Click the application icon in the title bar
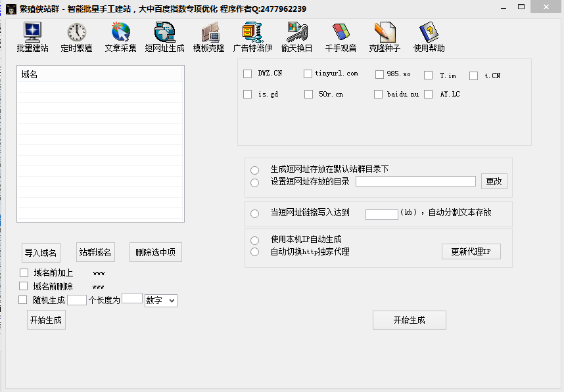Viewport: 564px width, 392px height. point(11,9)
